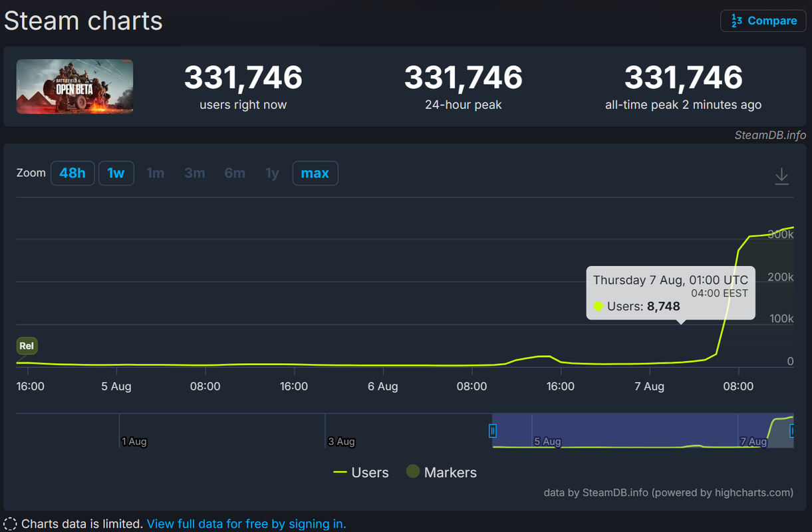Click the 'Steam charts' heading
The width and height of the screenshot is (812, 532).
pyautogui.click(x=83, y=21)
